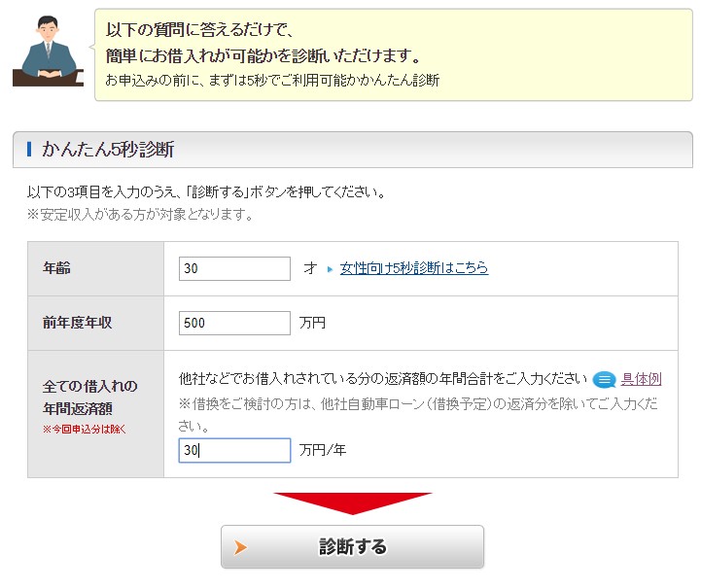Click the small blue triangle before 女性向け link
701x588 pixels.
click(x=330, y=269)
